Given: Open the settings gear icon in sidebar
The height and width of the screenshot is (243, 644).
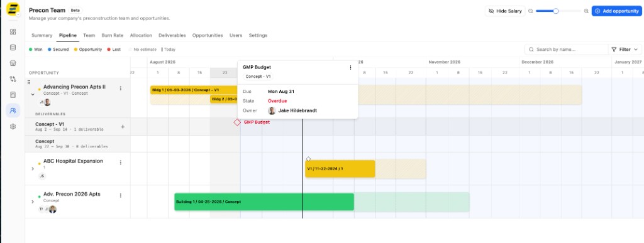Looking at the screenshot, I should [x=13, y=127].
